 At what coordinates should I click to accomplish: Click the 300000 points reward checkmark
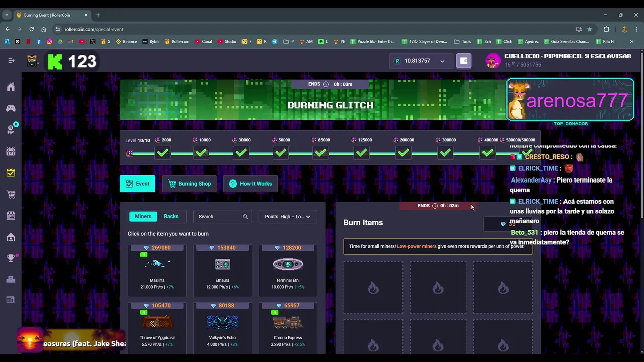tap(445, 153)
